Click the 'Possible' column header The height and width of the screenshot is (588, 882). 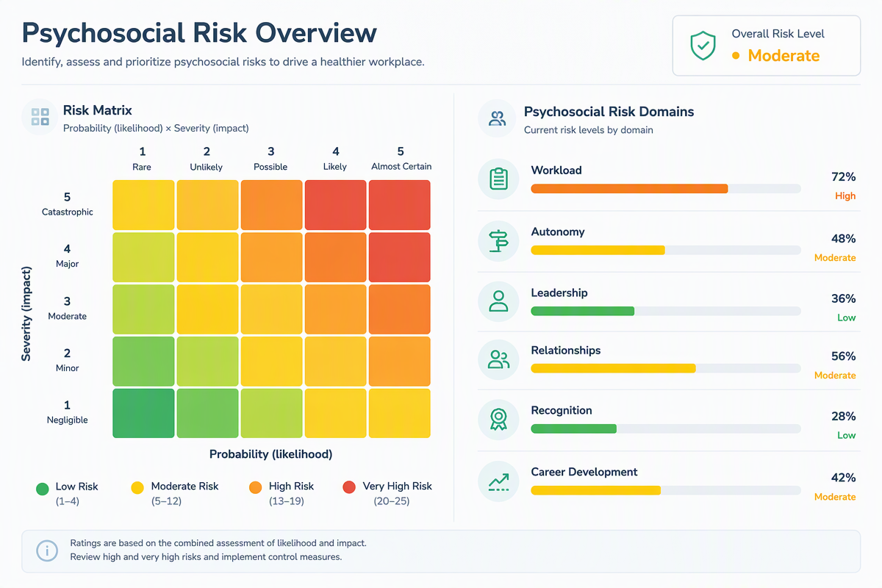point(270,167)
